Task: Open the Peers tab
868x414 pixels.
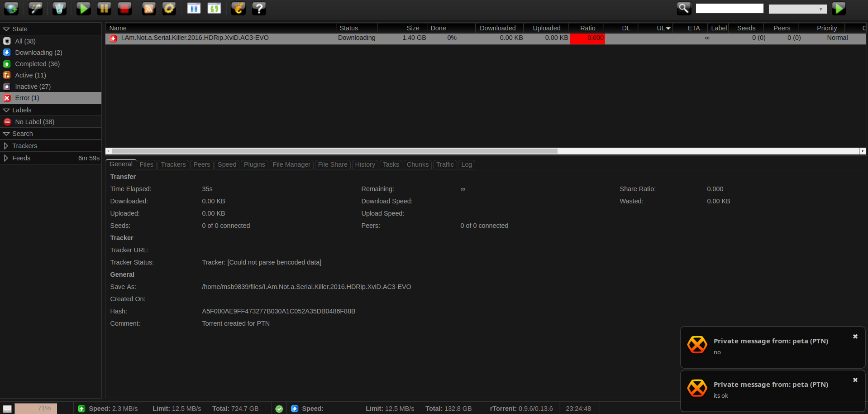Action: point(201,164)
